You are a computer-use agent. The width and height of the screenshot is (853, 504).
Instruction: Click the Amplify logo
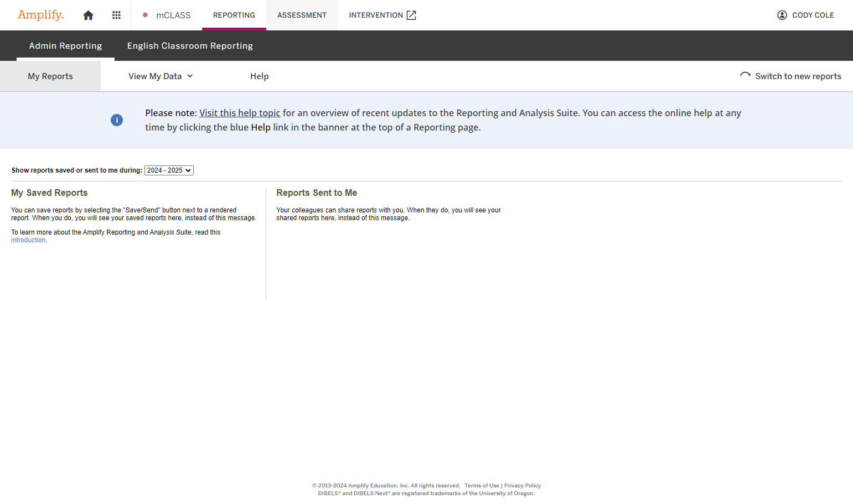(x=40, y=15)
